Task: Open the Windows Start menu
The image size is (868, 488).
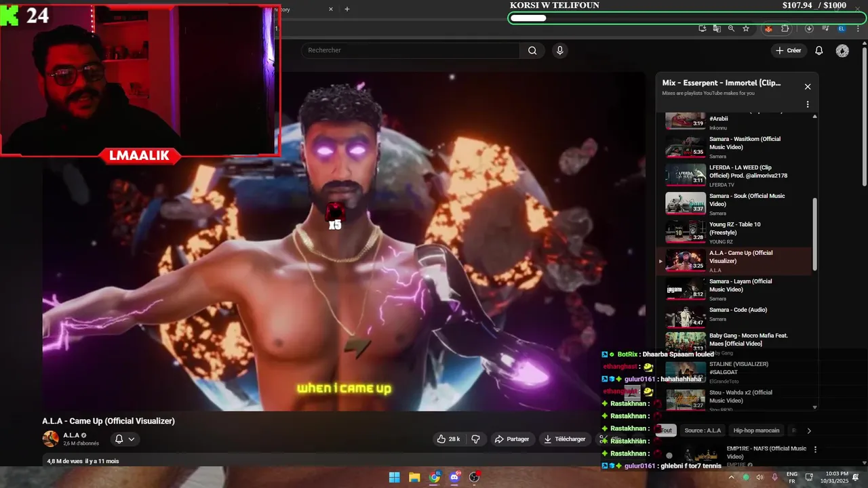Action: [x=394, y=477]
